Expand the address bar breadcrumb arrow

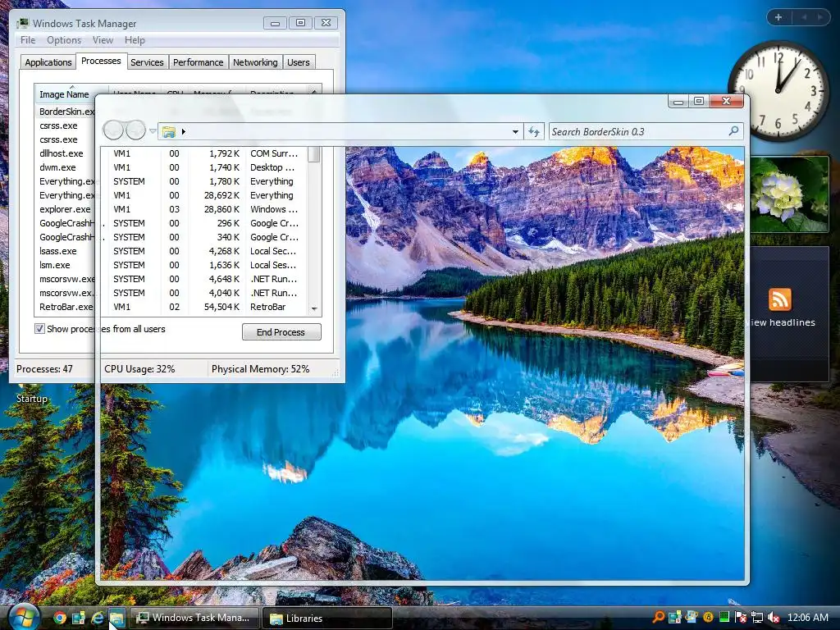(x=183, y=131)
